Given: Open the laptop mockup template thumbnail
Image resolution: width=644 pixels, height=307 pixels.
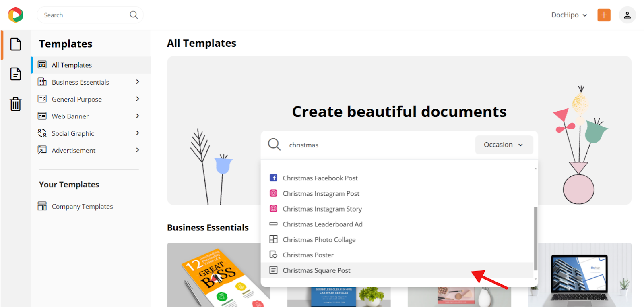Looking at the screenshot, I should [580, 275].
